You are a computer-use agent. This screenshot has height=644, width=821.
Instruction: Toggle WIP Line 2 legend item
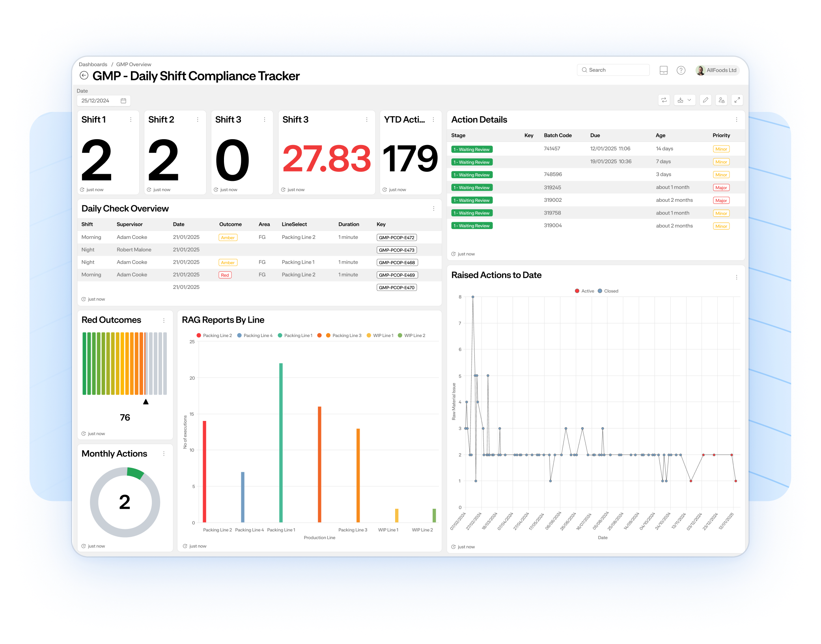(x=412, y=335)
